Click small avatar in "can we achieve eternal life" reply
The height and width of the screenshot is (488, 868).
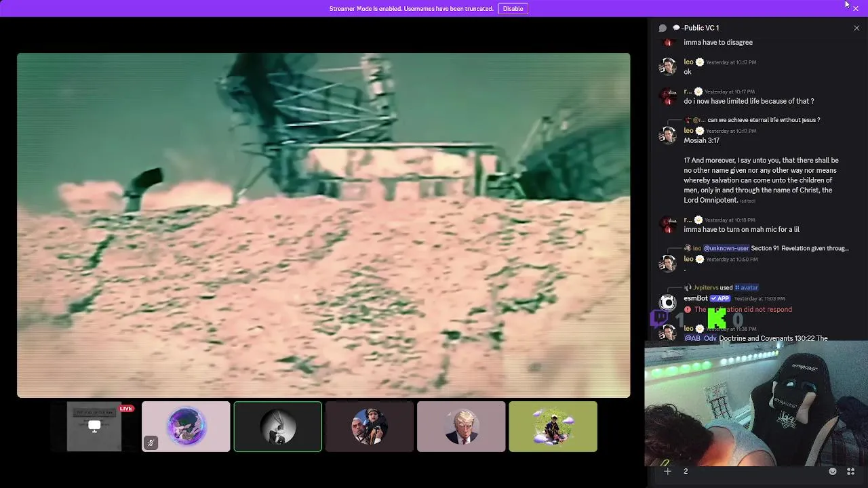click(x=688, y=120)
